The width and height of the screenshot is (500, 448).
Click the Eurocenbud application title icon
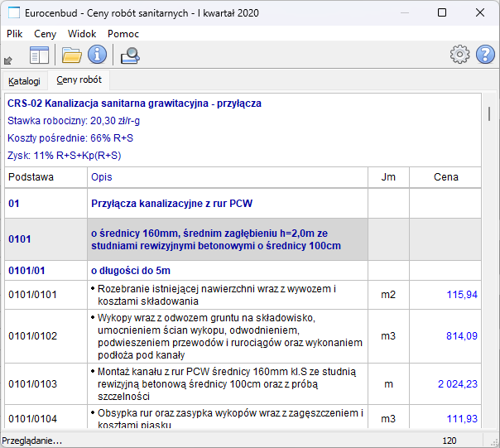pyautogui.click(x=14, y=13)
